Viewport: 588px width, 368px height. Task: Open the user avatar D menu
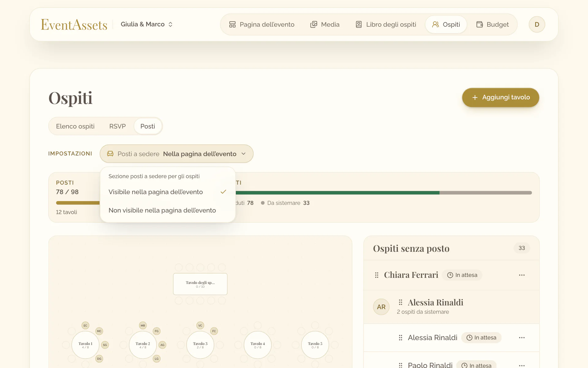[x=537, y=25]
